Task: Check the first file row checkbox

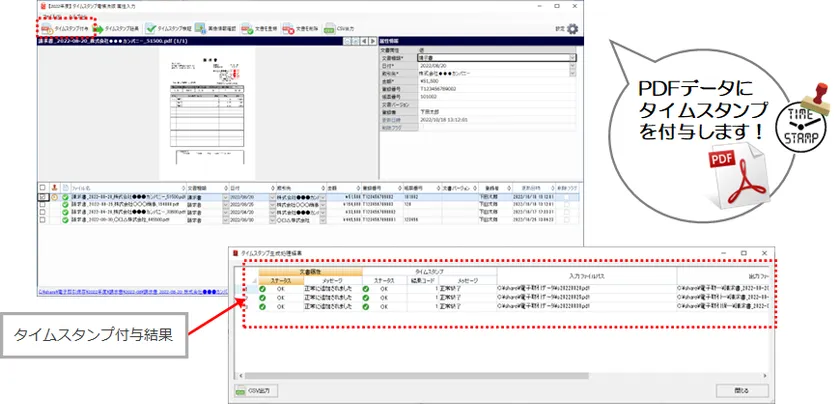Action: 42,197
